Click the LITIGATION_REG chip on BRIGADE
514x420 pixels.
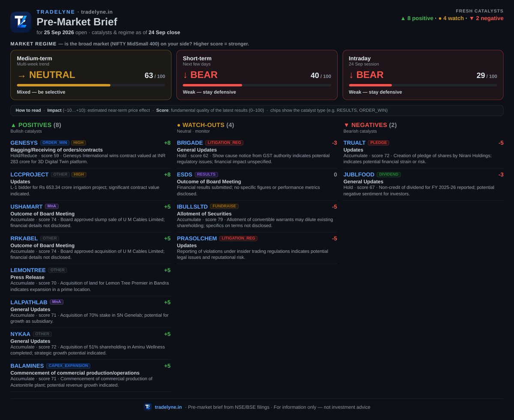click(224, 143)
